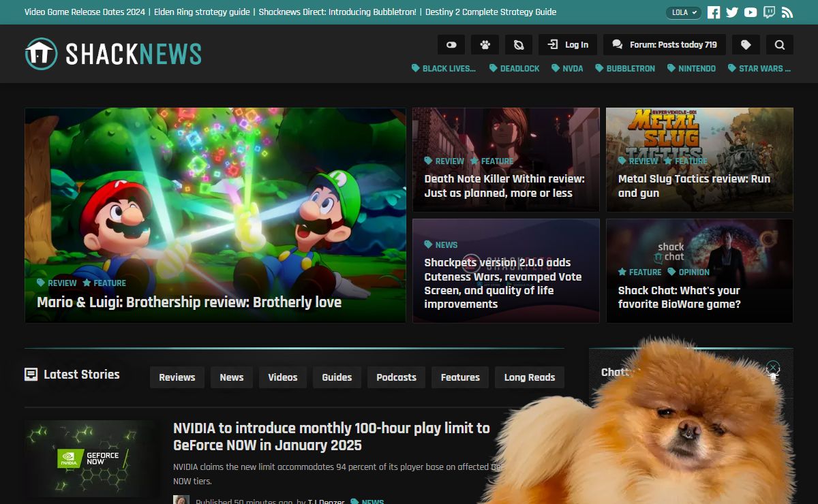Open the Shacknews Facebook page icon
The image size is (818, 504).
coord(714,12)
